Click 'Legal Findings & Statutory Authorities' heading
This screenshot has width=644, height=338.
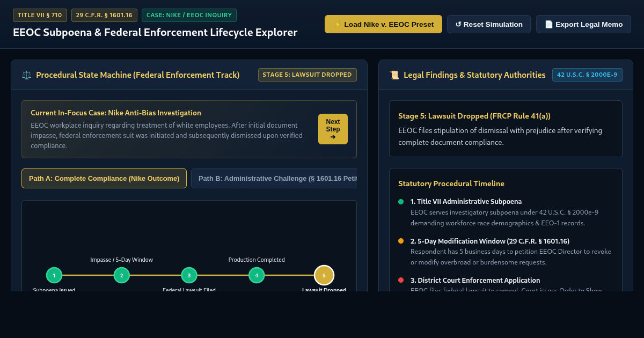pyautogui.click(x=474, y=75)
